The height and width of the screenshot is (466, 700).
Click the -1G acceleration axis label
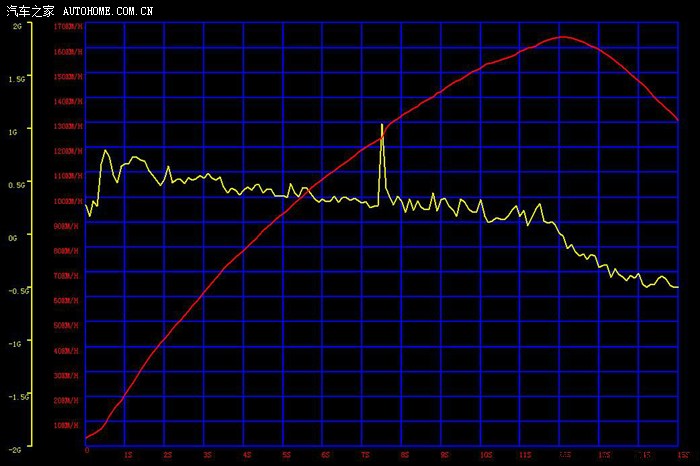[15, 343]
